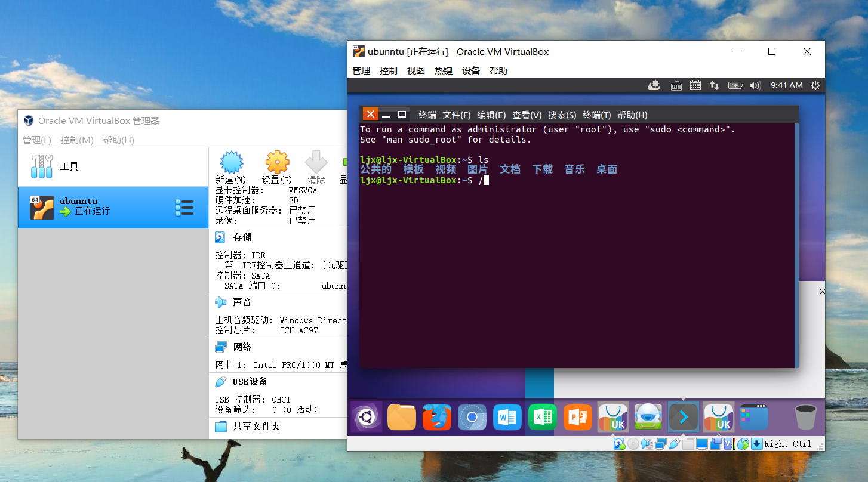Open the battery indicator in top panel
Viewport: 868px width, 482px height.
point(735,85)
